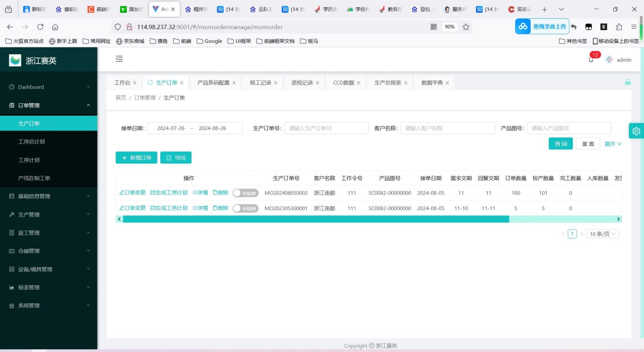
Task: Close the 产品条码配置 tab
Action: coord(234,83)
